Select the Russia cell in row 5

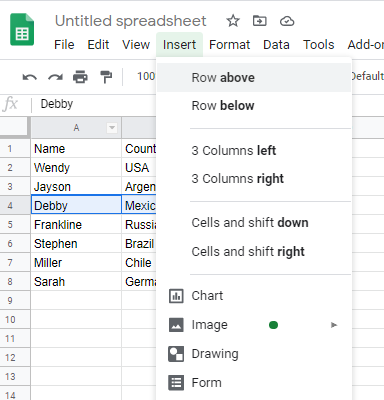(x=139, y=224)
